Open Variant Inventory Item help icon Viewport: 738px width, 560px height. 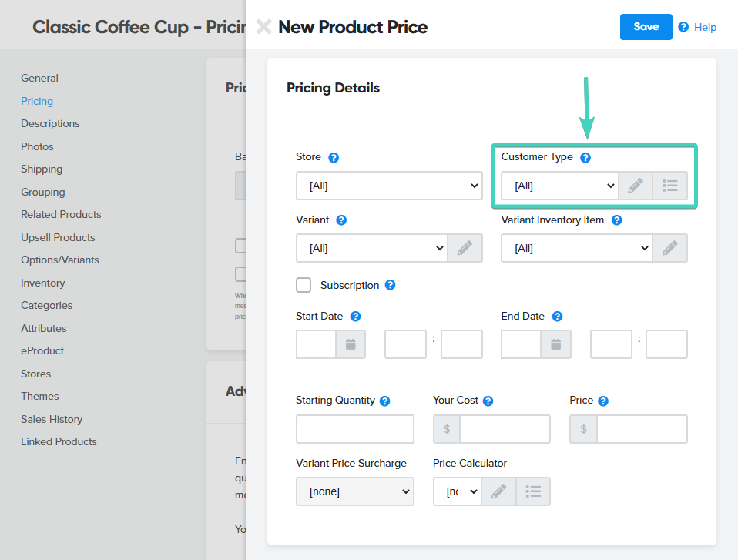coord(616,220)
